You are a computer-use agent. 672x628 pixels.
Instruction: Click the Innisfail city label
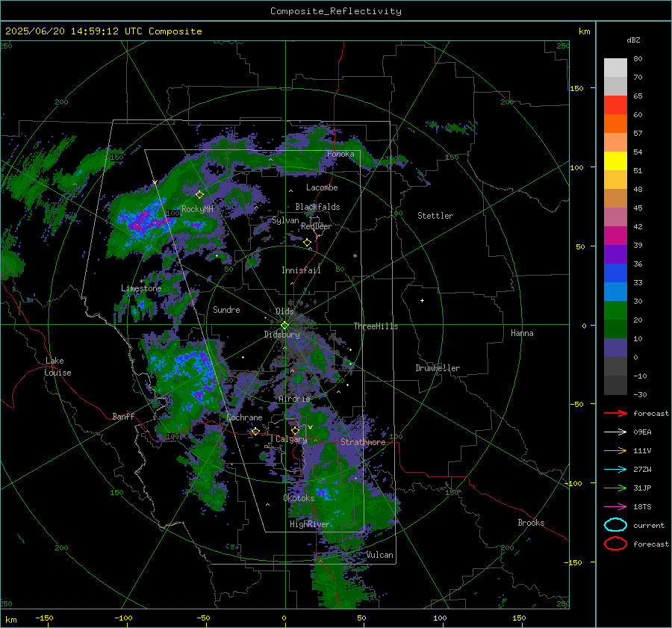click(301, 270)
